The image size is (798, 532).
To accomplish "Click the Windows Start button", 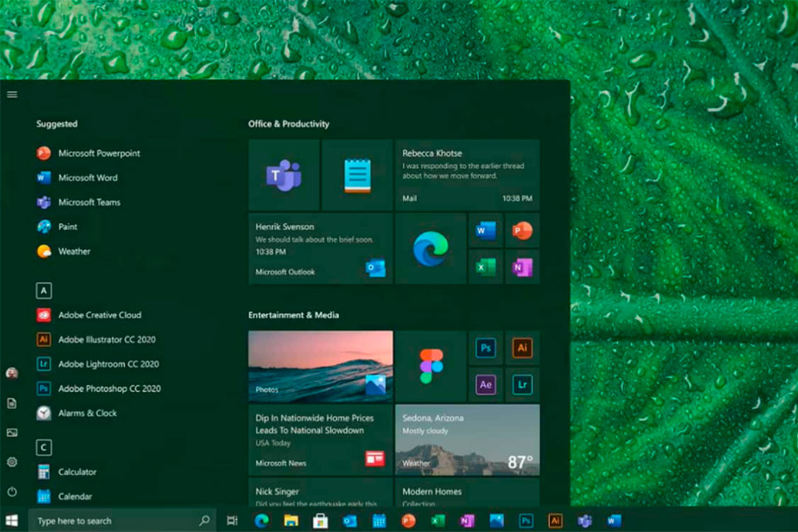I will click(x=12, y=520).
